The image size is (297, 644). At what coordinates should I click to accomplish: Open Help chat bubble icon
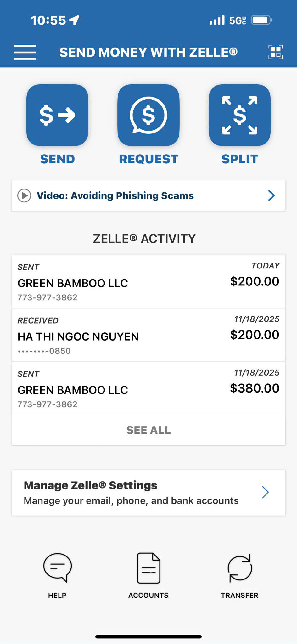coord(57,568)
